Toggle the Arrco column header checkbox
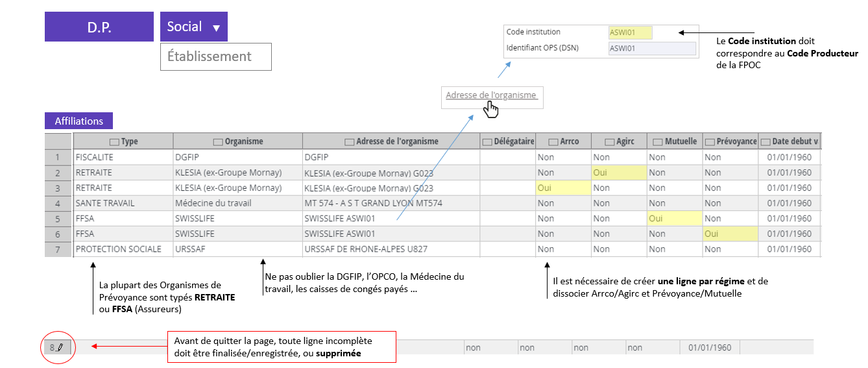This screenshot has height=368, width=868. tap(553, 141)
